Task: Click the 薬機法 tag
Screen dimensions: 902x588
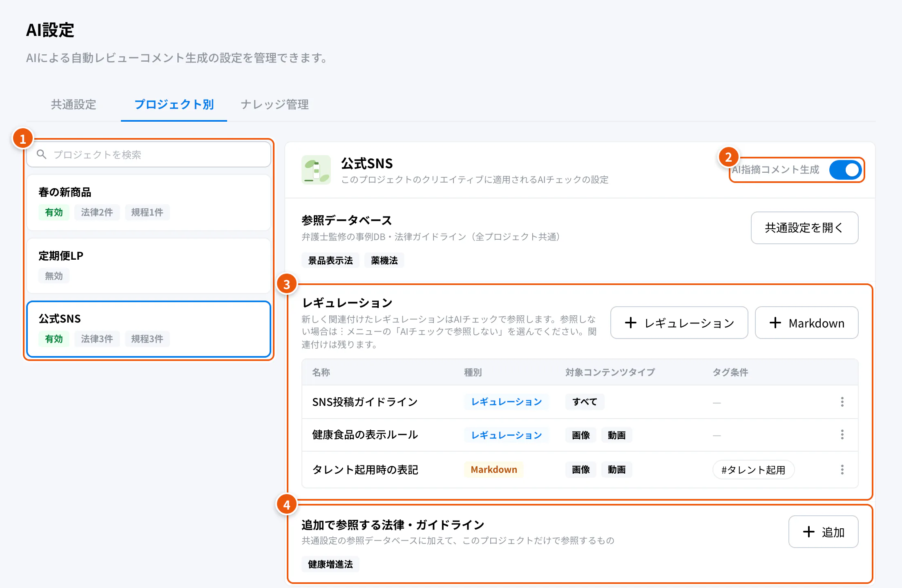Action: tap(384, 261)
